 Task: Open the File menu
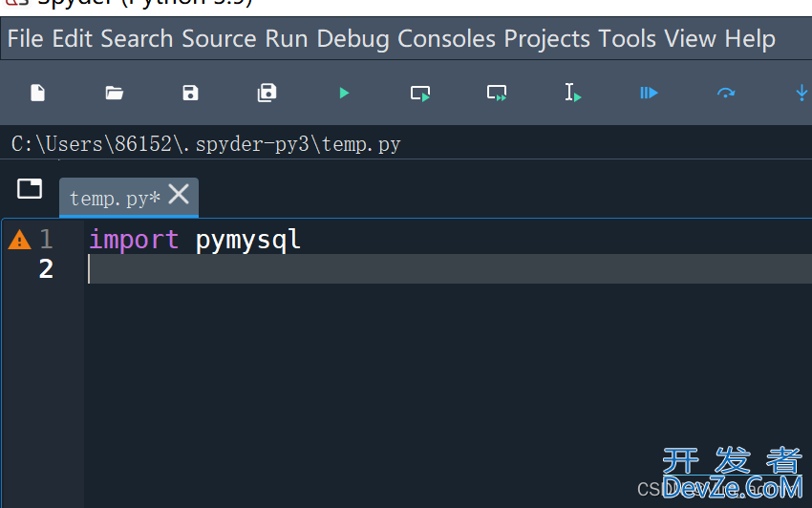(x=26, y=39)
